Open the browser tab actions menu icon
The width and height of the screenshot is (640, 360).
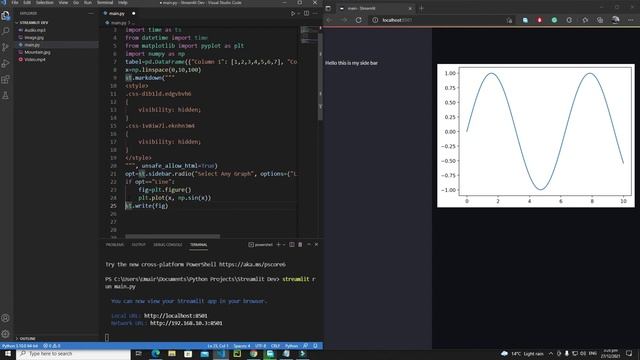pyautogui.click(x=328, y=8)
